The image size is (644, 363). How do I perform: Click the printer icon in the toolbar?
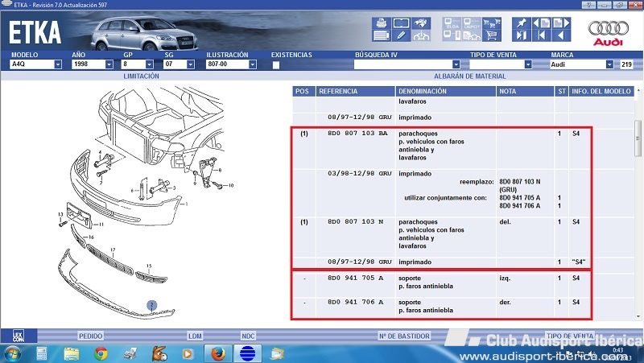(x=381, y=23)
